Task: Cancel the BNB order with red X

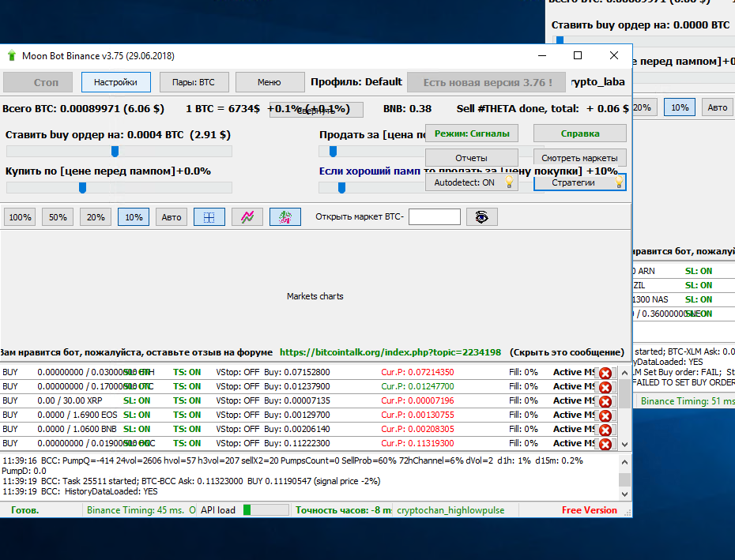Action: 605,430
